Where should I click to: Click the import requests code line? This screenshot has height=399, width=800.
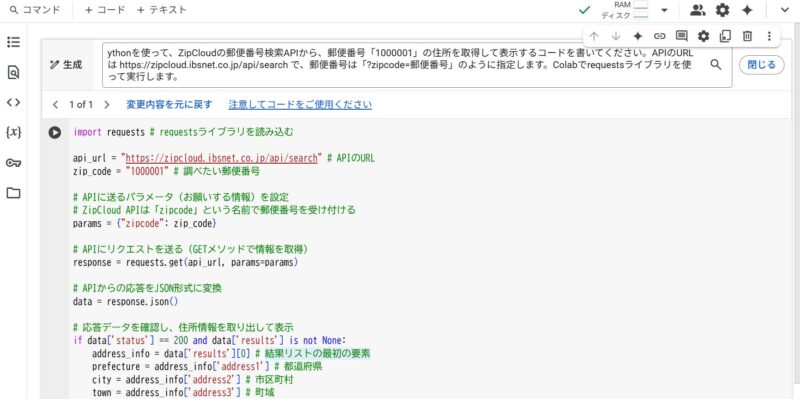tap(184, 132)
